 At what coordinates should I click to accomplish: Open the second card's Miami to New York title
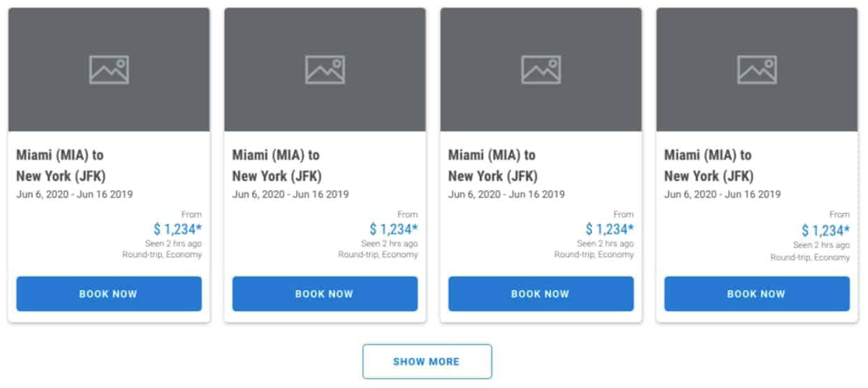277,165
